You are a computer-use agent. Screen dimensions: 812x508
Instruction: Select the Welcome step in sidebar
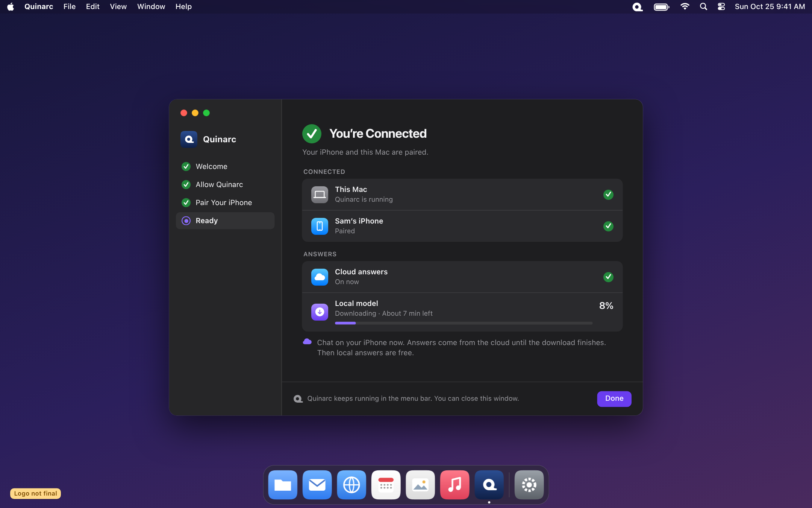pos(225,166)
